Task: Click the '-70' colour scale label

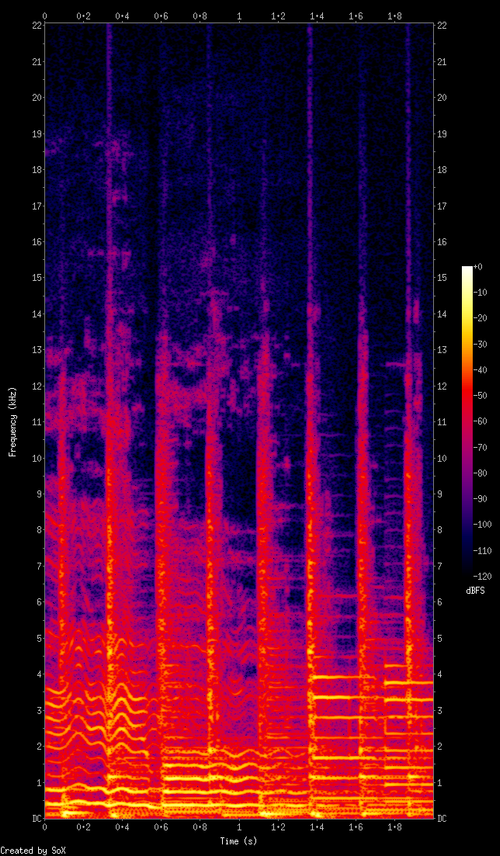Action: [x=481, y=448]
